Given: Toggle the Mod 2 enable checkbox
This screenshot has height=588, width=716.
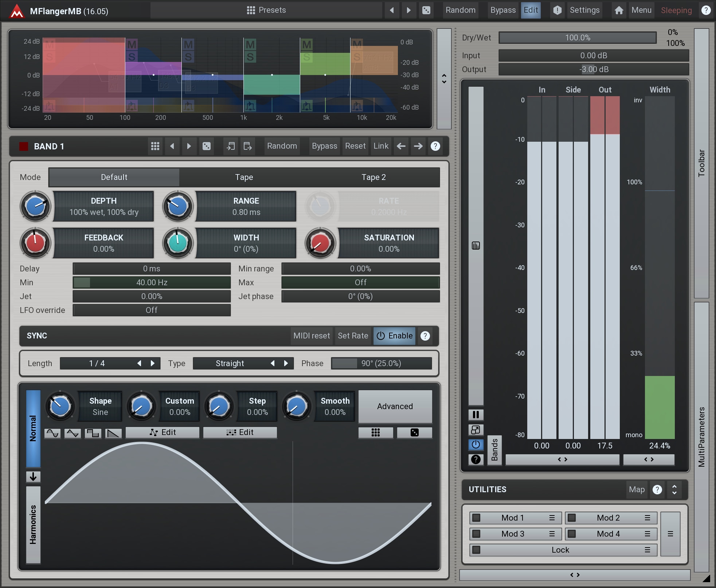Looking at the screenshot, I should [572, 518].
